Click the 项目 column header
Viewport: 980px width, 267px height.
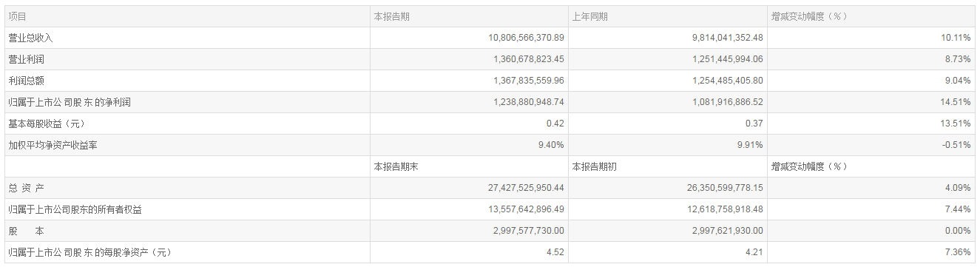pos(17,16)
